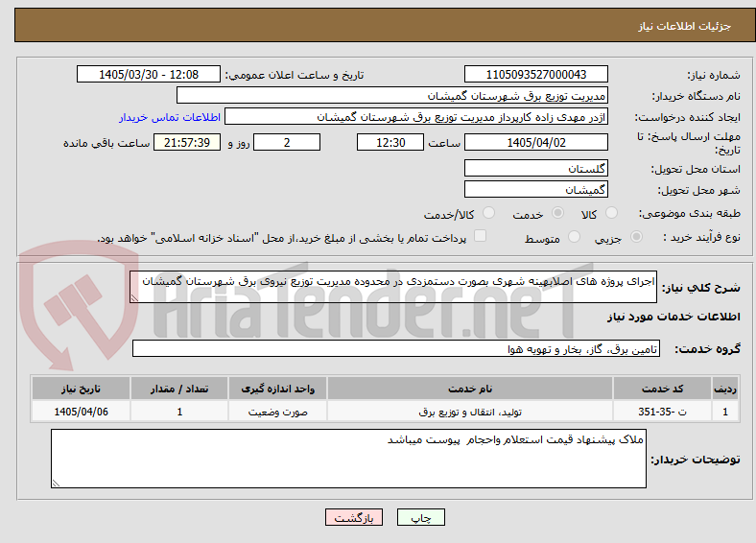Screen dimensions: 756x543
Task: Click the تاریخ نیاز column header
Action: pos(81,389)
